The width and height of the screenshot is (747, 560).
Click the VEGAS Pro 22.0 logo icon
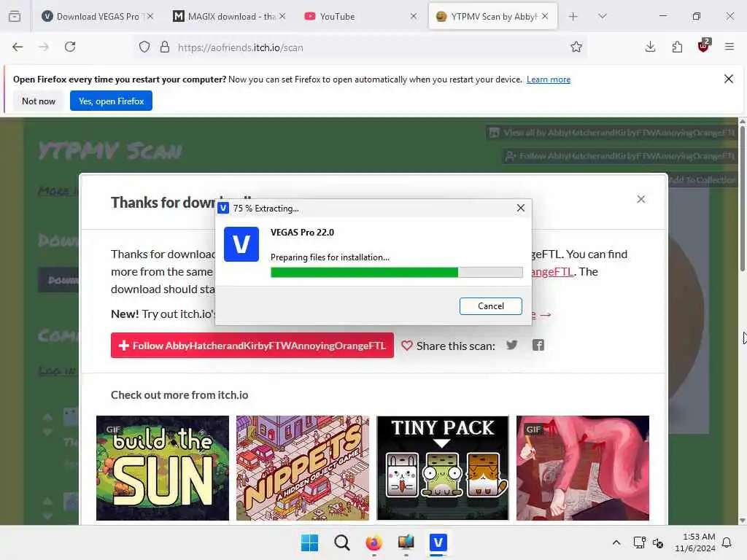[x=241, y=244]
